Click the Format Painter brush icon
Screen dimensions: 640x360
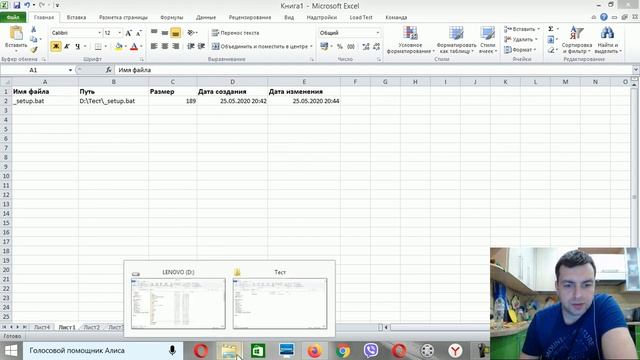[x=33, y=49]
